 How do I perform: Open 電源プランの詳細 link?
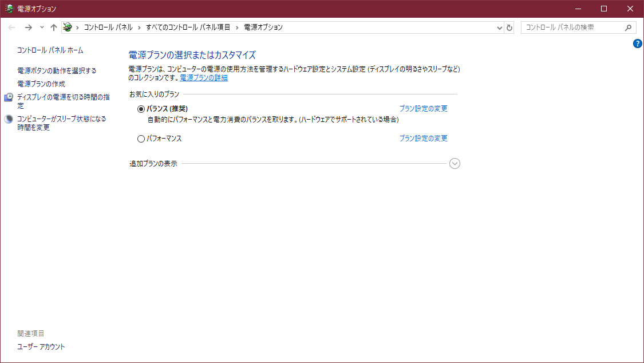[204, 78]
